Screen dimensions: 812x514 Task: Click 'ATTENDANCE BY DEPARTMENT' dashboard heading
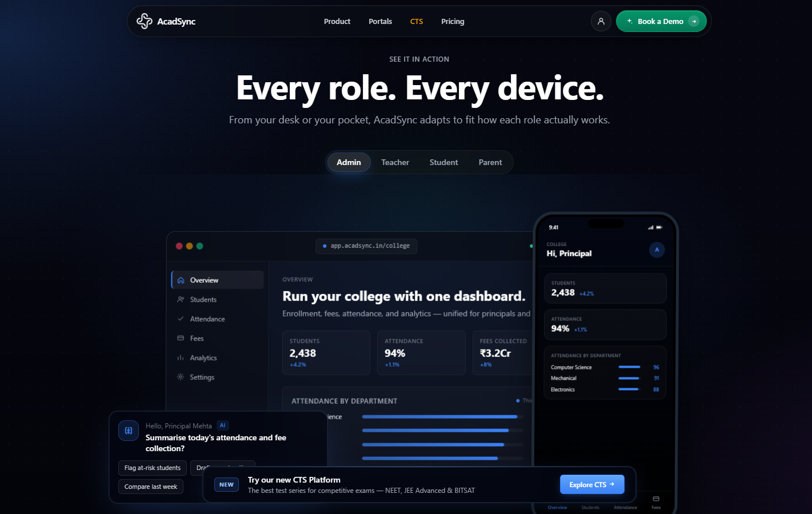click(345, 401)
